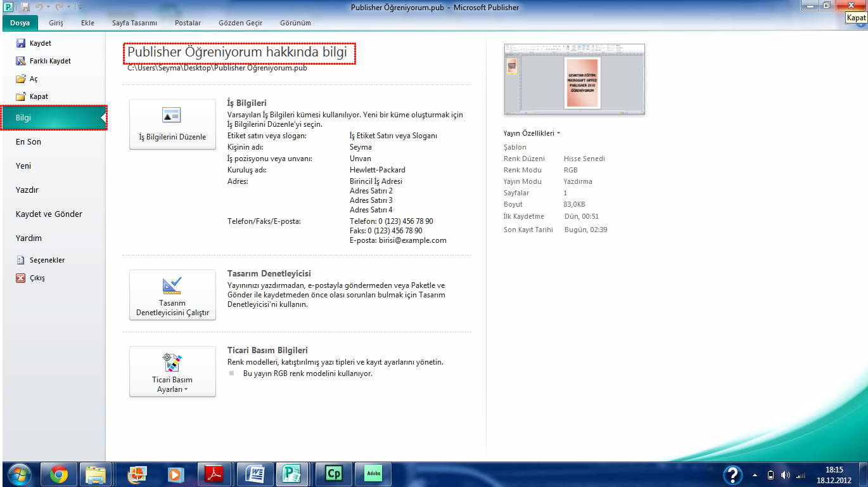Click the help question mark in tray

coord(733,475)
